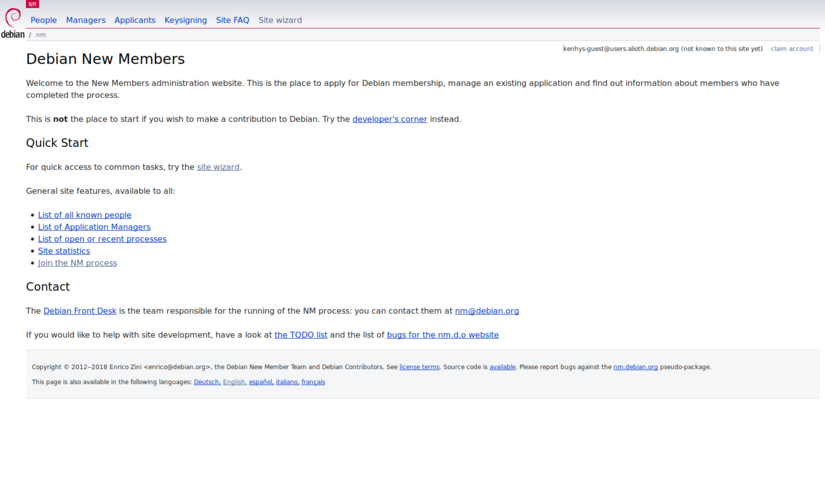Switch language to français
Screen dimensions: 825x484
313,382
